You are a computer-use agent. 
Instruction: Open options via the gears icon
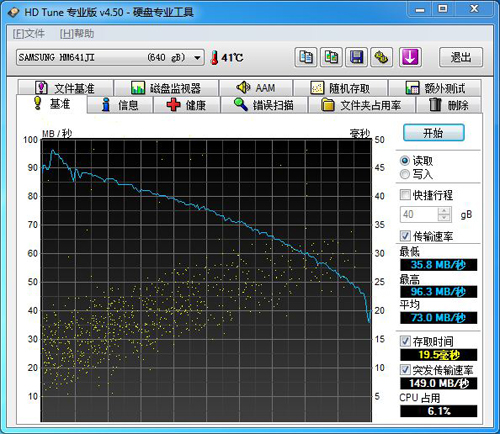[382, 57]
